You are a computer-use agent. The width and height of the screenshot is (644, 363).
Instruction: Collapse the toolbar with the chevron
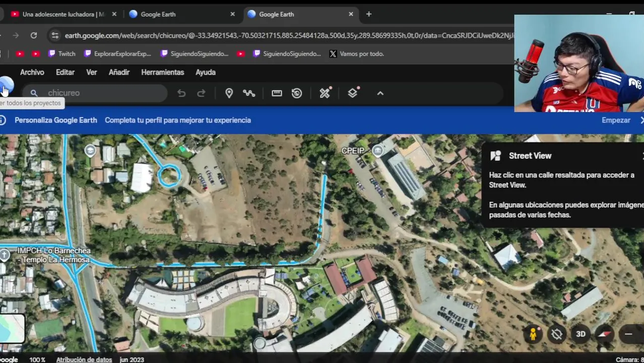380,93
